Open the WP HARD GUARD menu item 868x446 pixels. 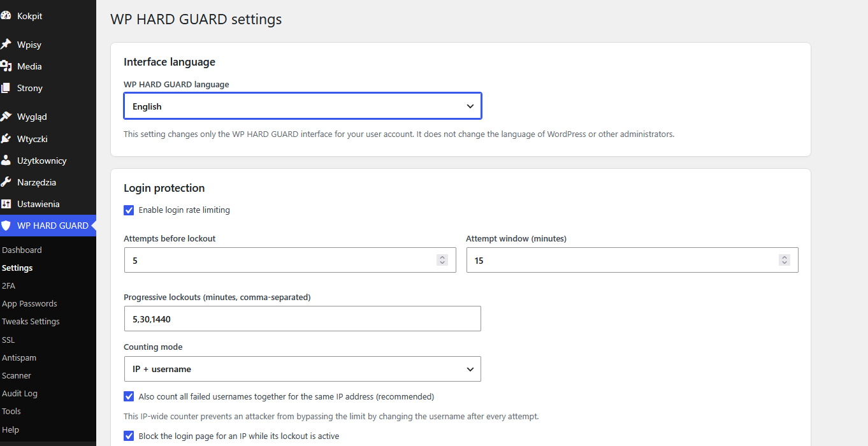point(48,226)
